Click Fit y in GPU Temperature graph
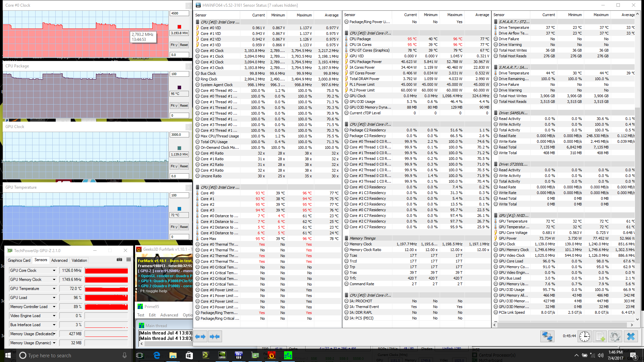The image size is (644, 362). click(174, 227)
